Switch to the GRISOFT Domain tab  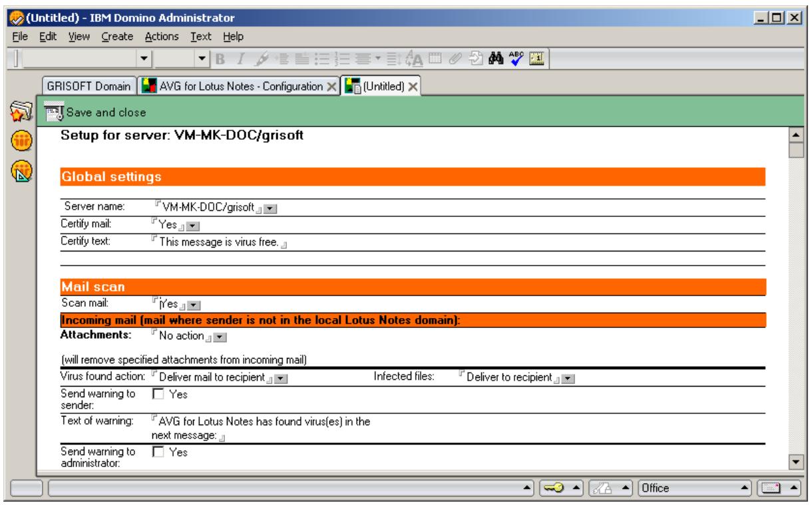pyautogui.click(x=90, y=87)
